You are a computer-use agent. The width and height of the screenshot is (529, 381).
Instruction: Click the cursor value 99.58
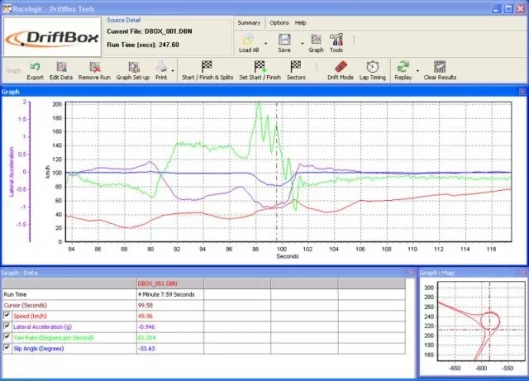click(145, 305)
